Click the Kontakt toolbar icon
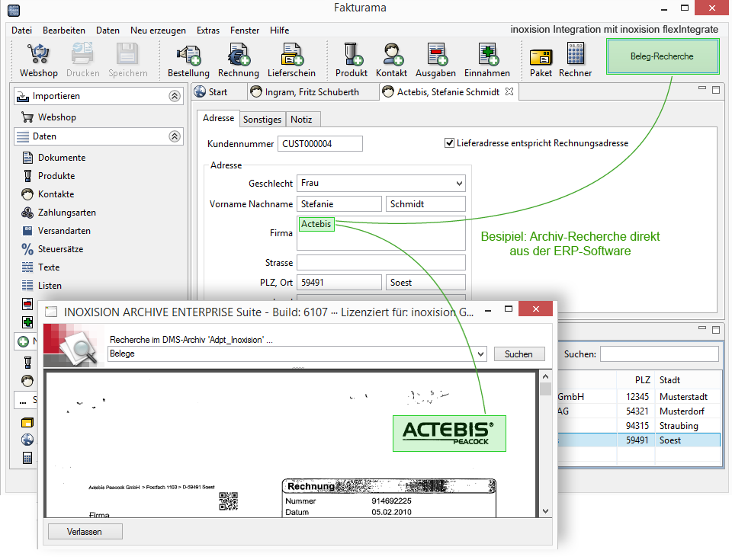 tap(391, 59)
